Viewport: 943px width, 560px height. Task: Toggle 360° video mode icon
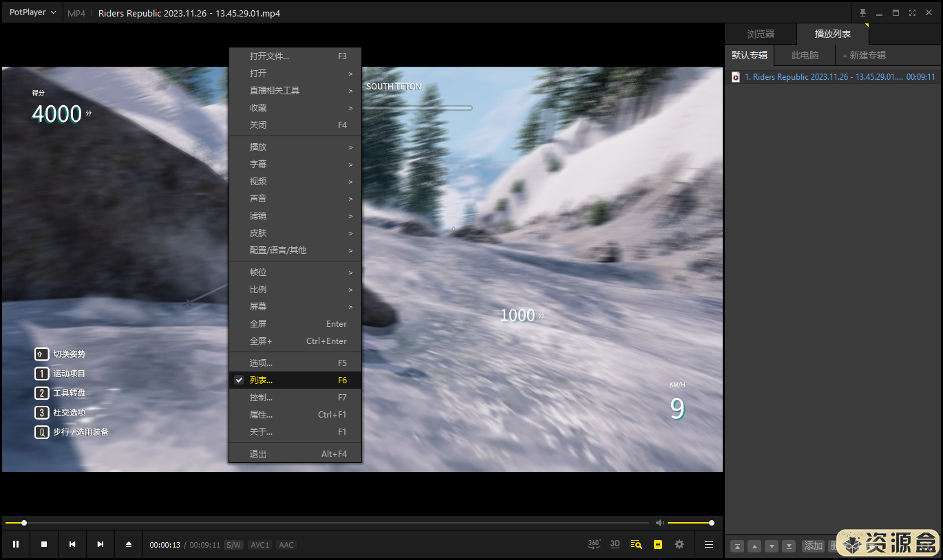pyautogui.click(x=594, y=544)
